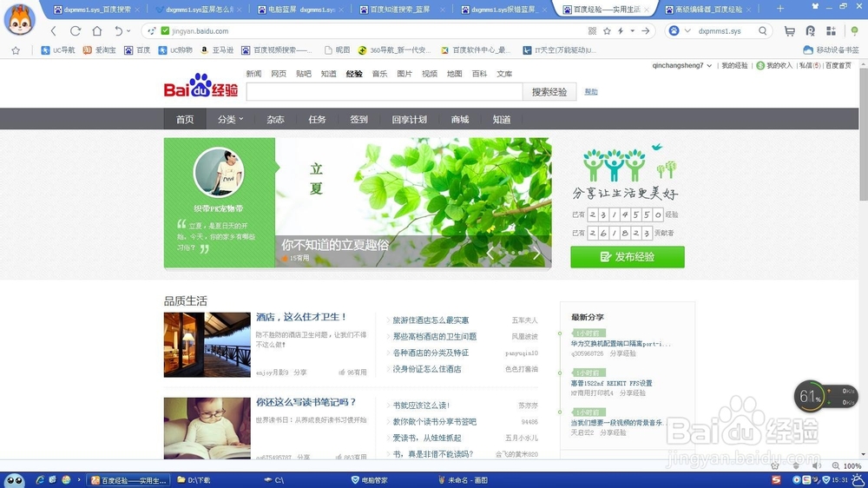Click the UC squirrel logo icon
The height and width of the screenshot is (488, 868).
tap(20, 19)
